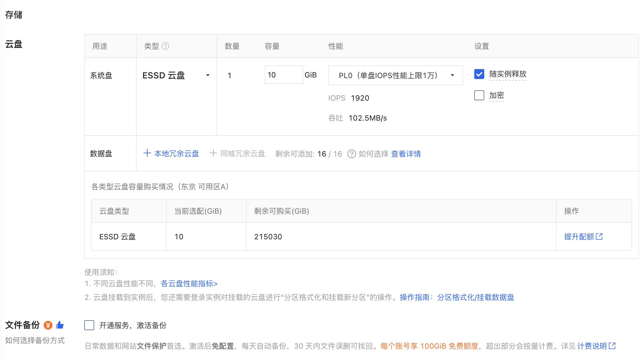The image size is (644, 358).
Task: Click the plus icon for 本地冗余云盘
Action: [147, 153]
